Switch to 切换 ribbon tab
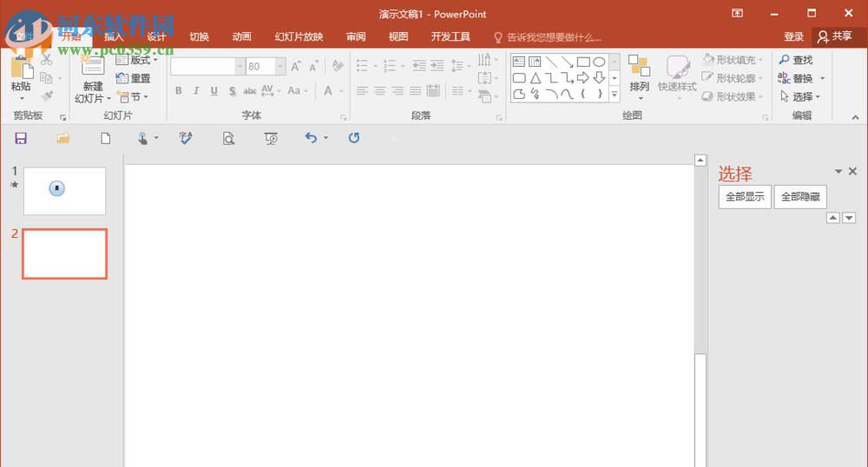 point(200,36)
